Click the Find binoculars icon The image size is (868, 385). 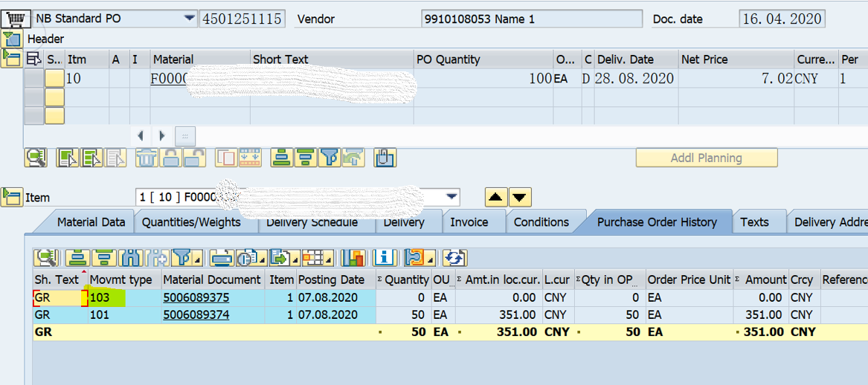[x=131, y=257]
